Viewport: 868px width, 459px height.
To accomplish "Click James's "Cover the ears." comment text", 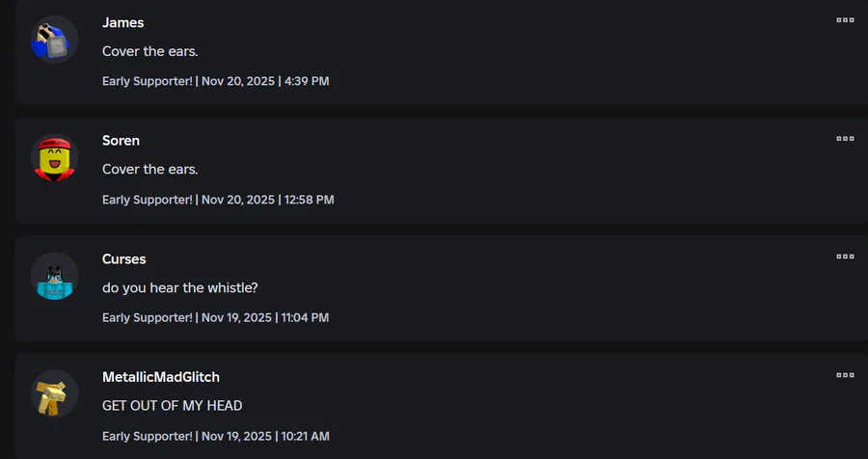I will pyautogui.click(x=150, y=51).
